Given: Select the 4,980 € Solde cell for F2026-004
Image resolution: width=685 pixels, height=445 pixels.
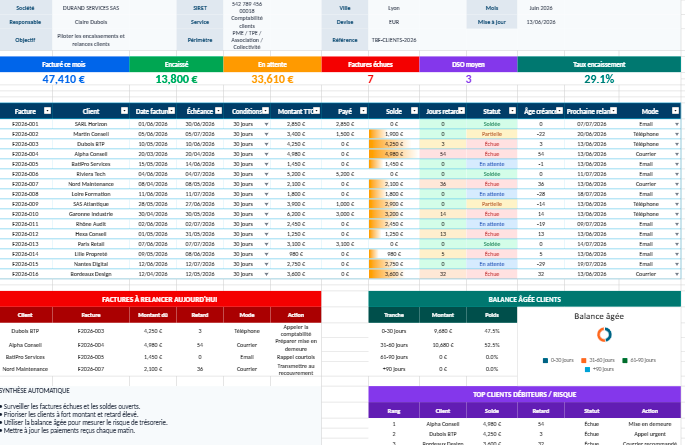Looking at the screenshot, I should (x=394, y=154).
